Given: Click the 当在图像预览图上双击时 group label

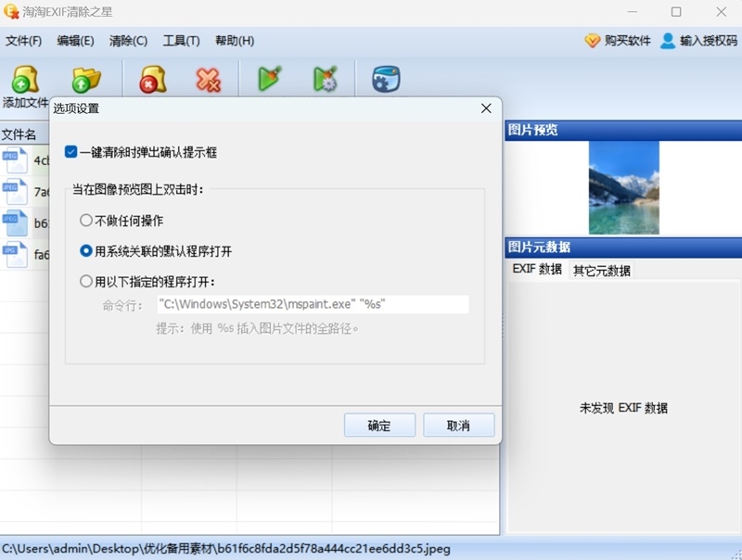Looking at the screenshot, I should pyautogui.click(x=137, y=190).
